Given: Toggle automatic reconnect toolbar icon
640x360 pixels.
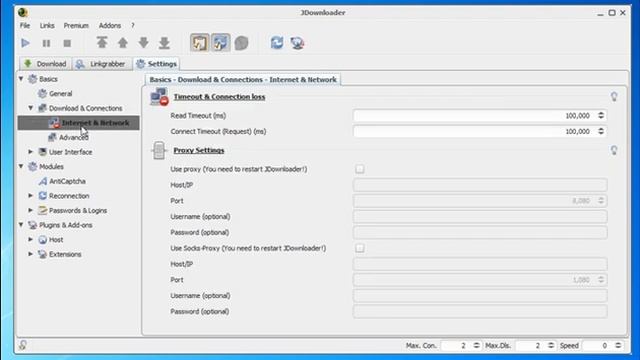Looking at the screenshot, I should [220, 42].
